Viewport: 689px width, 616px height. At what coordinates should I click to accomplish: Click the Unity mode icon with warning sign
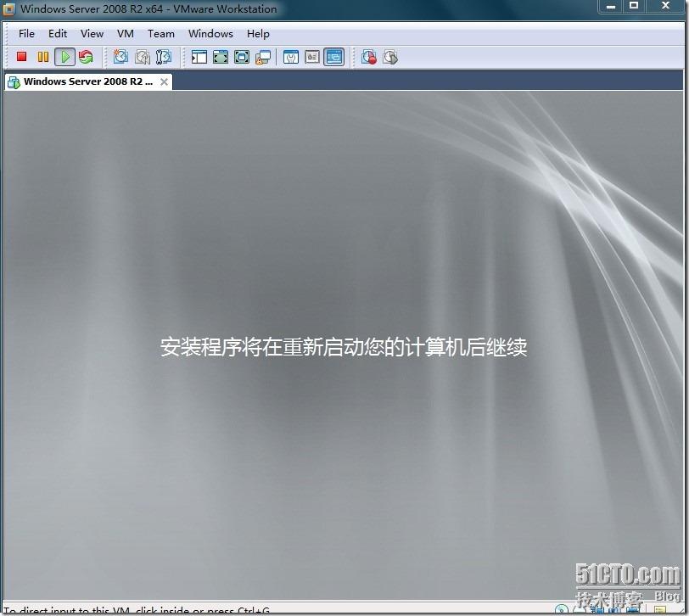coord(263,57)
